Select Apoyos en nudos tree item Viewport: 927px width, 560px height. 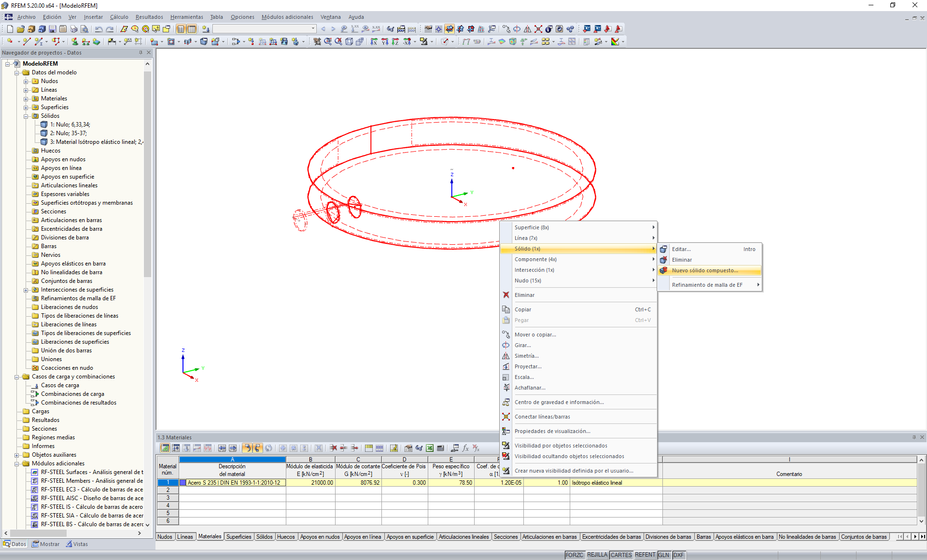click(63, 159)
